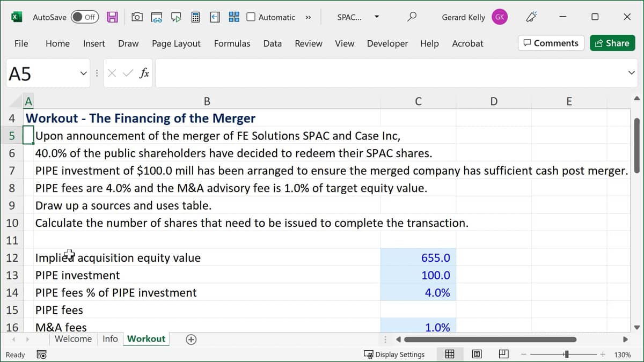Switch to Page Break Preview icon
The width and height of the screenshot is (644, 362).
pyautogui.click(x=503, y=354)
